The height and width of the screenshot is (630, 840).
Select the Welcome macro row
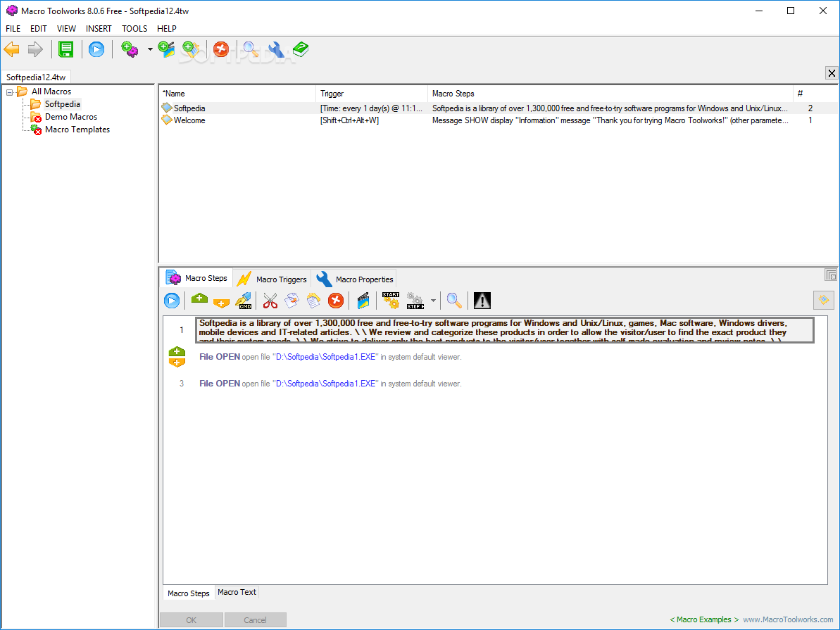(499, 120)
